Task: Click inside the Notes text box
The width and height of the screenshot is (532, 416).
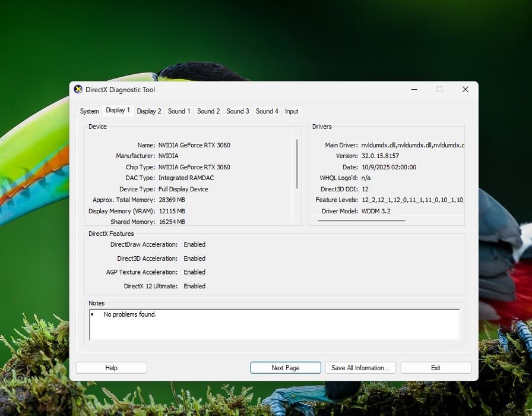Action: [274, 324]
